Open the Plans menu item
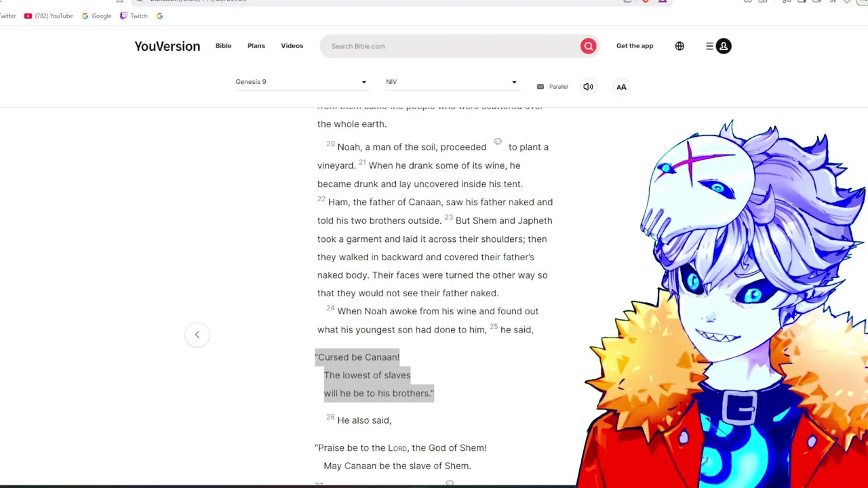Image resolution: width=868 pixels, height=488 pixels. [256, 45]
